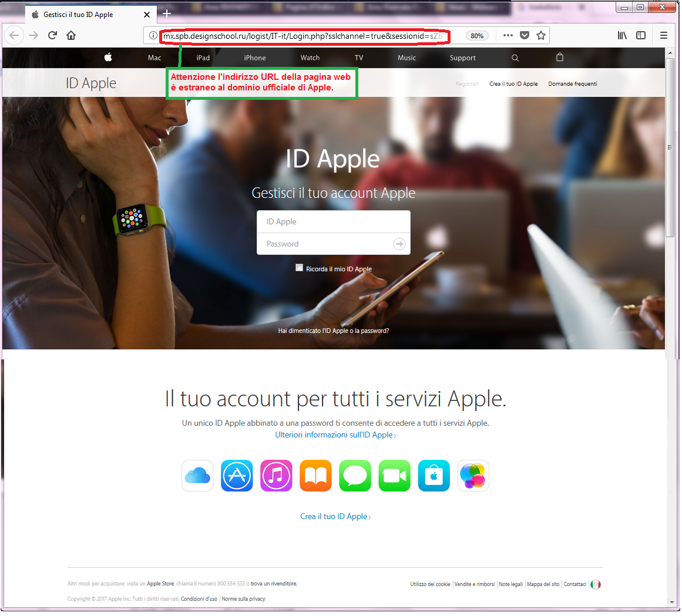Open the trova un rivenditore link
The image size is (682, 616).
274,585
